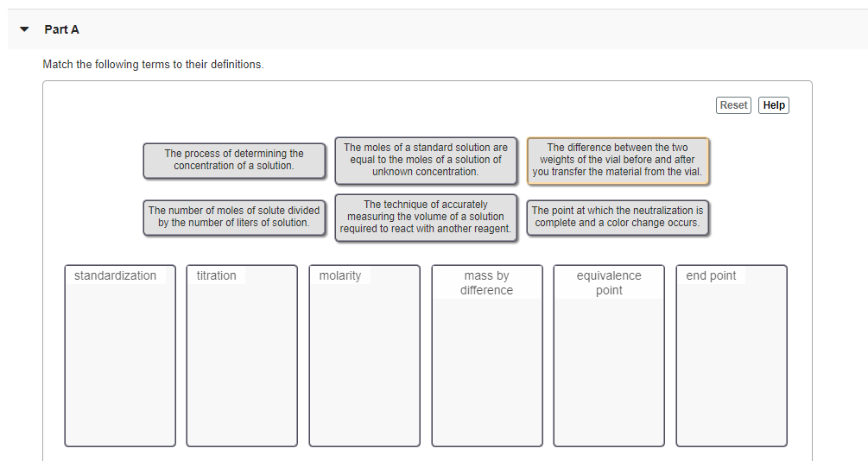Select the 'number of moles of solute' tile
This screenshot has width=868, height=461.
[234, 217]
